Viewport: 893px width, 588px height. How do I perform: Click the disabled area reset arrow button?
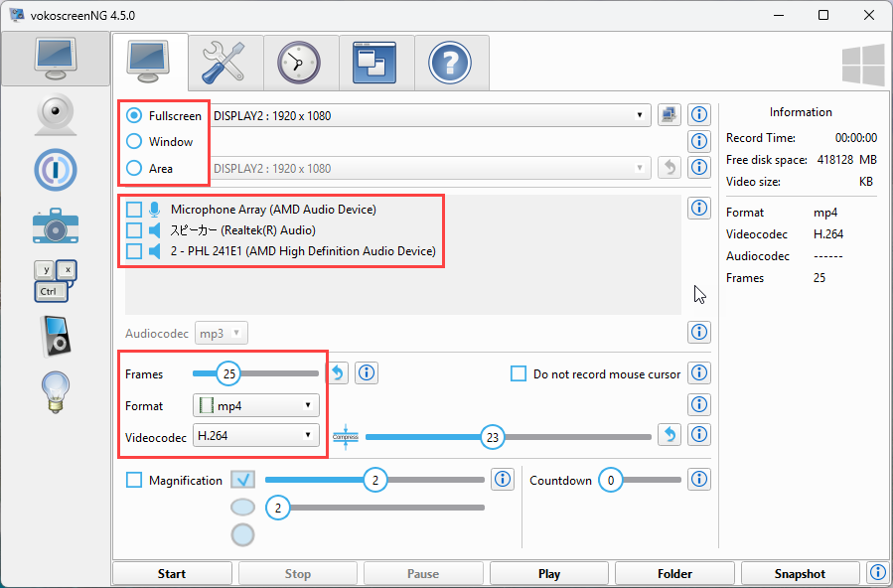tap(670, 167)
